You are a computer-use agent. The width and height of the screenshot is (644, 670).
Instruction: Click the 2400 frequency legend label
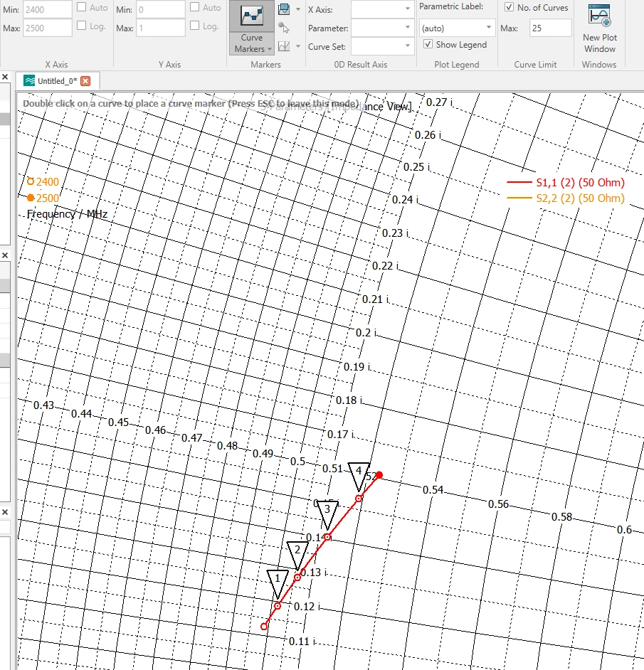[47, 181]
